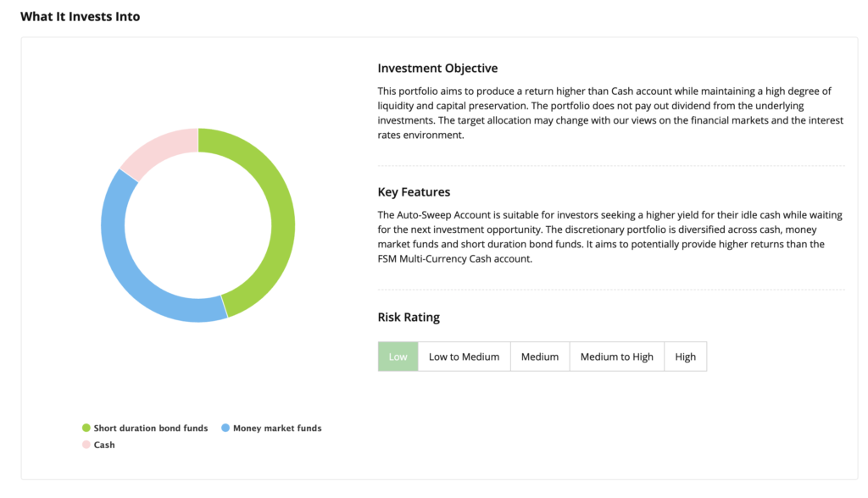Image resolution: width=868 pixels, height=498 pixels.
Task: Toggle the Short duration bond funds legend label
Action: (150, 429)
